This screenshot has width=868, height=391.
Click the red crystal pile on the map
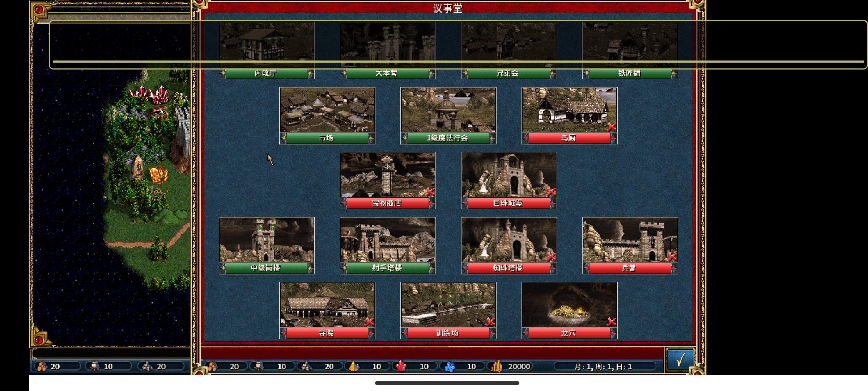(x=150, y=95)
